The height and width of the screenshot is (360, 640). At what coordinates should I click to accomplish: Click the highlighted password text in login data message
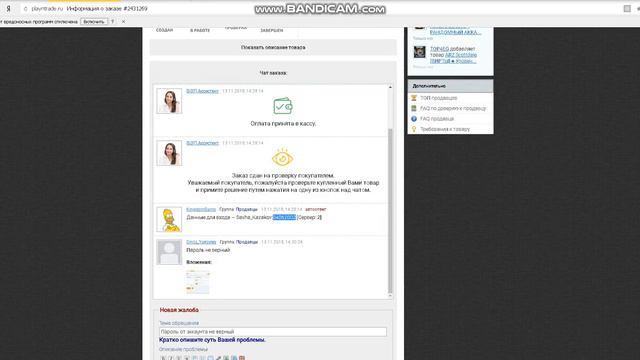tap(284, 217)
